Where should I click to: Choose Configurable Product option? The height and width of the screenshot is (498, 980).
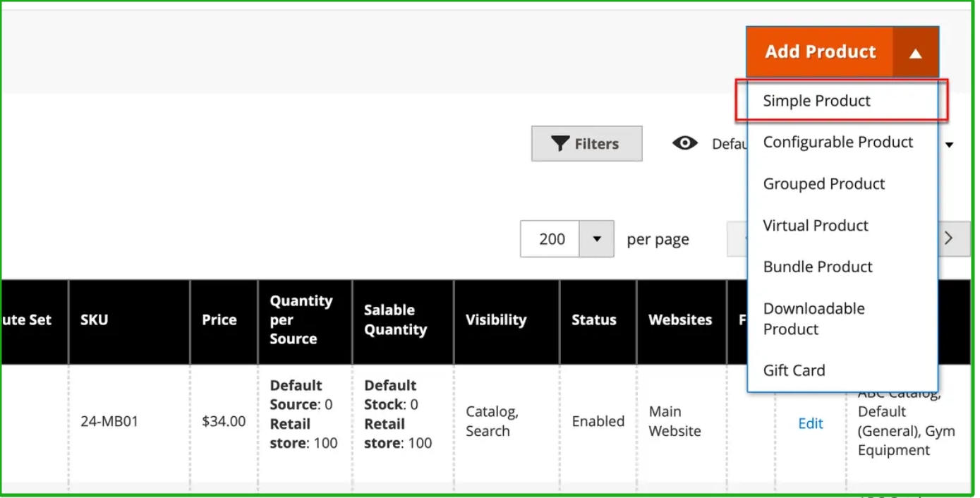[x=837, y=142]
